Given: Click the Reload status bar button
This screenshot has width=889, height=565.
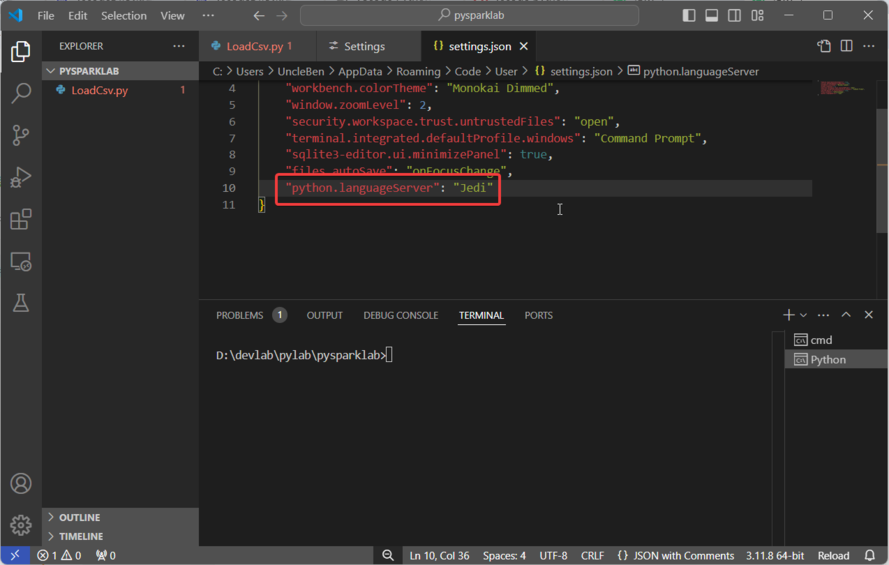Looking at the screenshot, I should coord(833,555).
